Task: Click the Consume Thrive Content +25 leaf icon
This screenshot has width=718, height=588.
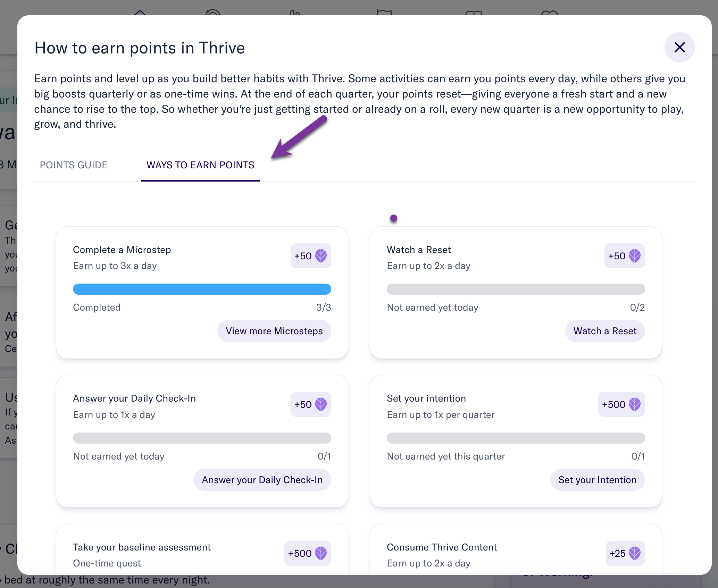Action: point(635,553)
